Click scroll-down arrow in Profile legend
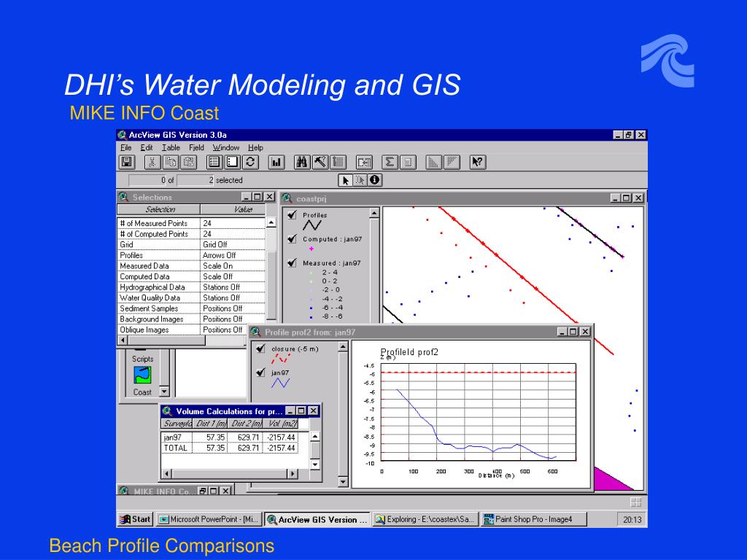 pos(343,482)
